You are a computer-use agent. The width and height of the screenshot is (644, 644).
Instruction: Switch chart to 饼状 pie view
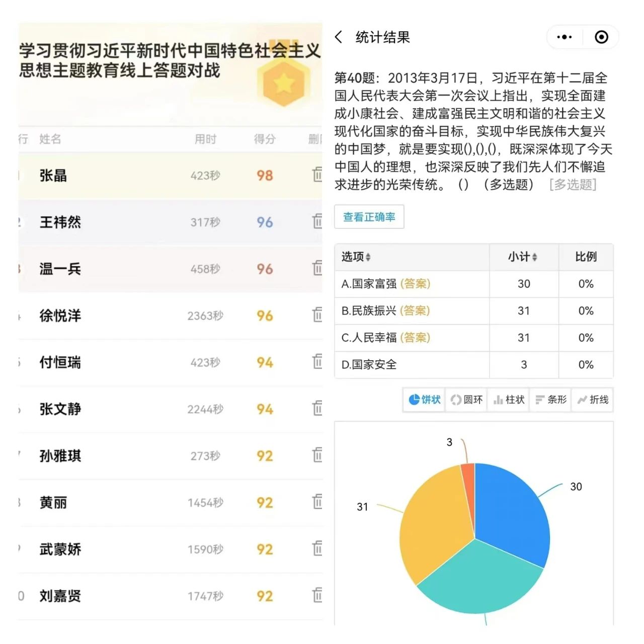click(424, 399)
